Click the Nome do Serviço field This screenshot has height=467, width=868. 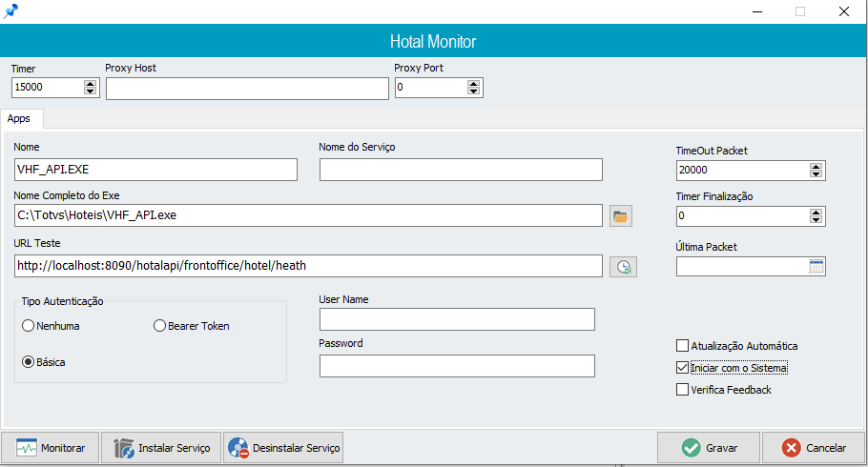click(x=461, y=170)
